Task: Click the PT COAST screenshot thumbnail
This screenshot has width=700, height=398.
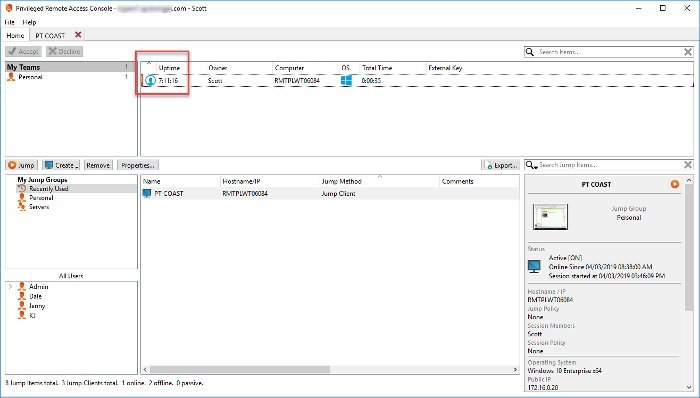Action: point(550,216)
